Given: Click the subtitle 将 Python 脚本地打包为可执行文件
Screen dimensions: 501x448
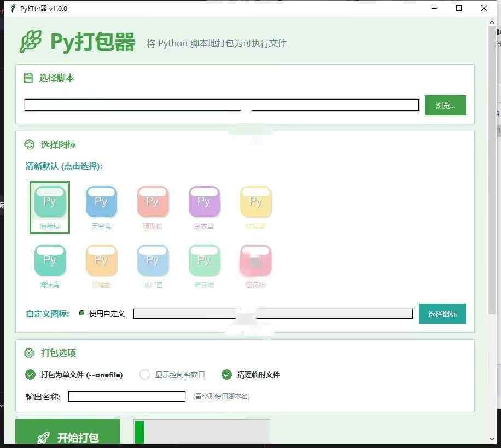Looking at the screenshot, I should [217, 43].
